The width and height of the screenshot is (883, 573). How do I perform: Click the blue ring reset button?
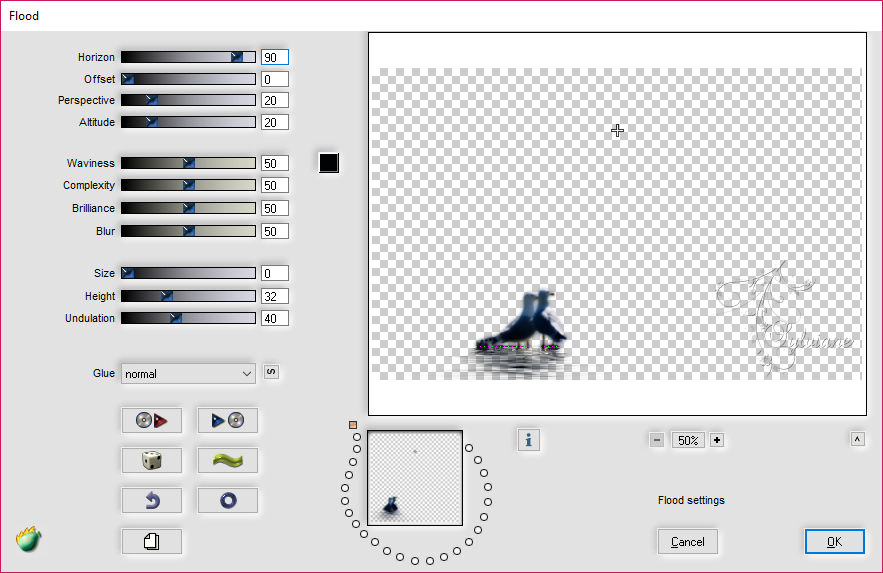[x=228, y=500]
